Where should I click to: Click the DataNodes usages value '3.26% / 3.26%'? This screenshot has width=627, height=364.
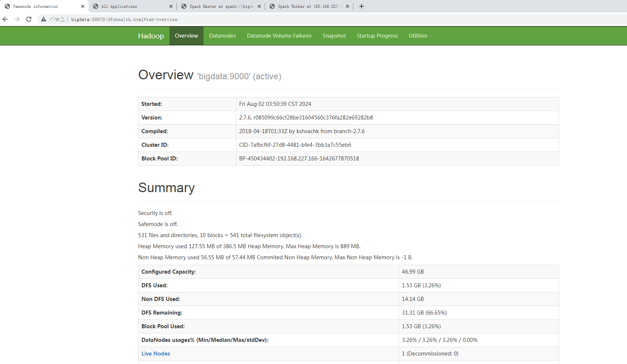click(440, 340)
